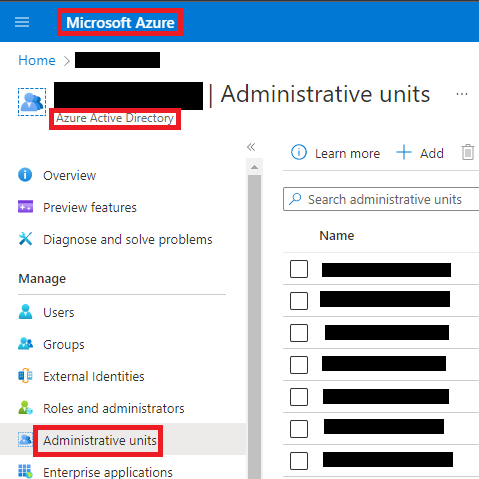Click the search magnifier icon
The width and height of the screenshot is (479, 479).
coord(295,199)
